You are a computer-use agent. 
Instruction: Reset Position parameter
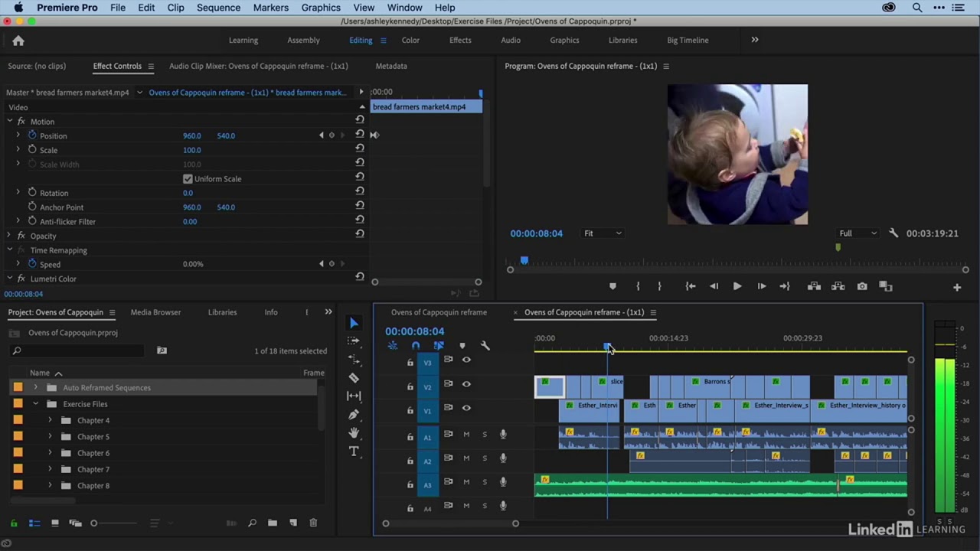(x=360, y=135)
